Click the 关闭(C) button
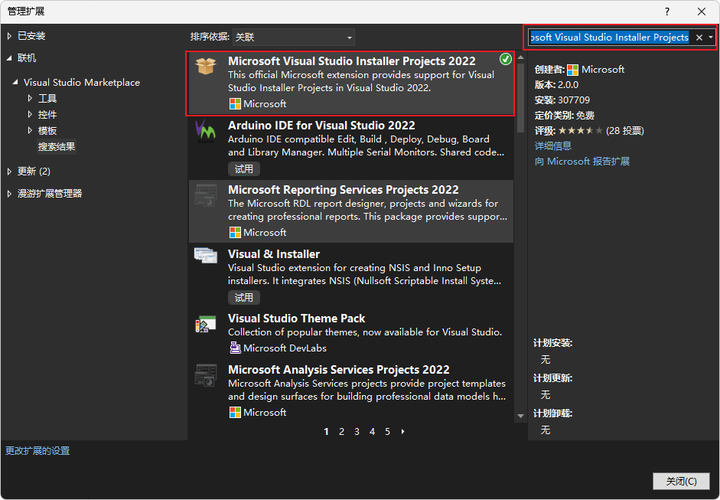The height and width of the screenshot is (500, 720). pyautogui.click(x=681, y=481)
